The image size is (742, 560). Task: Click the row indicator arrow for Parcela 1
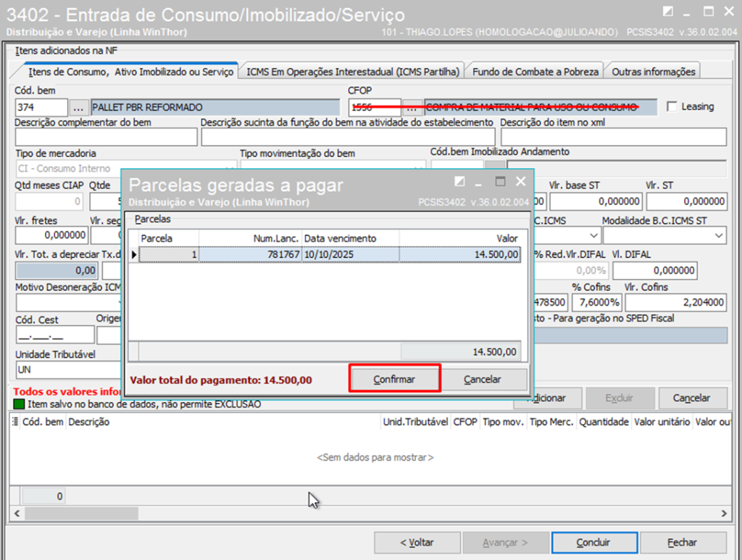click(133, 254)
